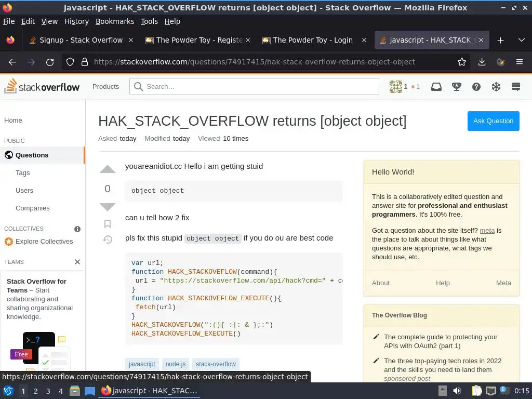
Task: Switch to workspace 2 in taskbar
Action: pos(36,391)
